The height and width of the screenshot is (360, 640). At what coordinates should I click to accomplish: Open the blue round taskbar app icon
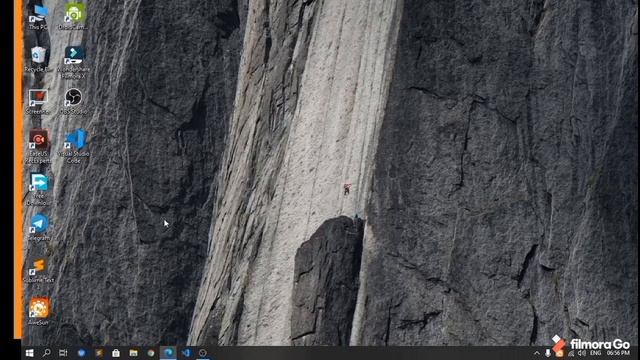81,353
